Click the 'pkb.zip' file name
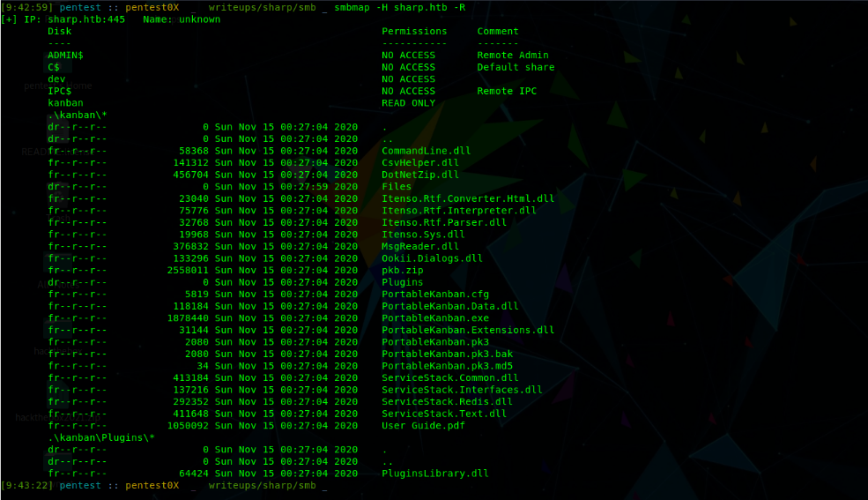The width and height of the screenshot is (868, 500). (403, 270)
